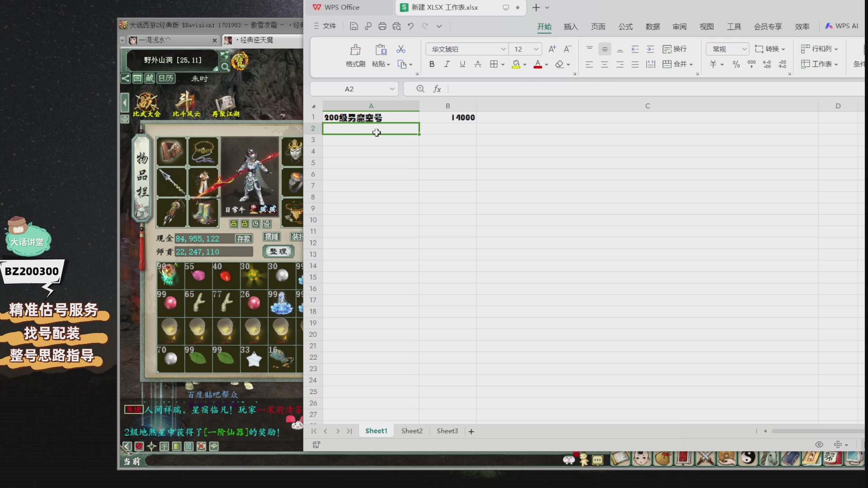Expand the Paste options arrow
Screen dimensions: 868x488
coord(388,65)
